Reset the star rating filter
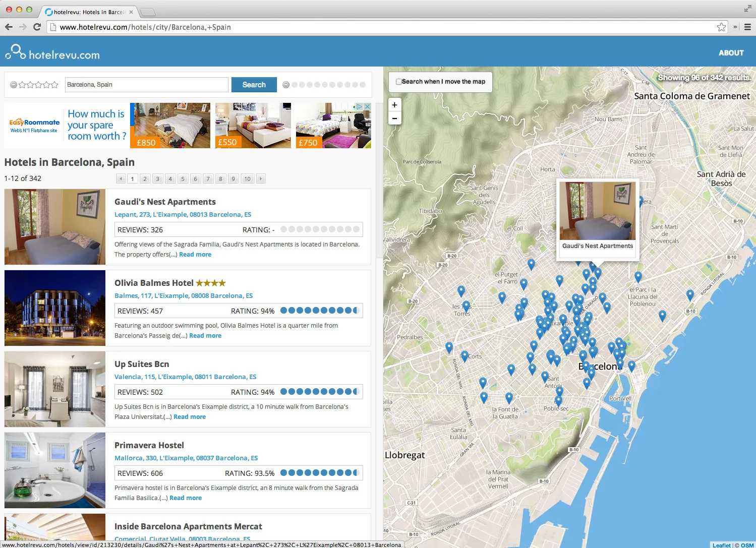This screenshot has width=756, height=548. 14,85
